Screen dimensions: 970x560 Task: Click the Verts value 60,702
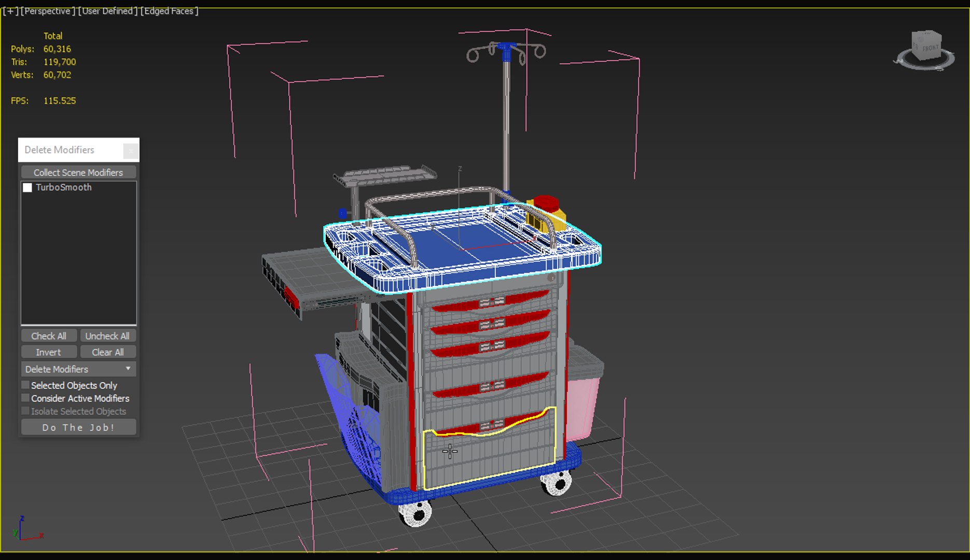pos(57,75)
